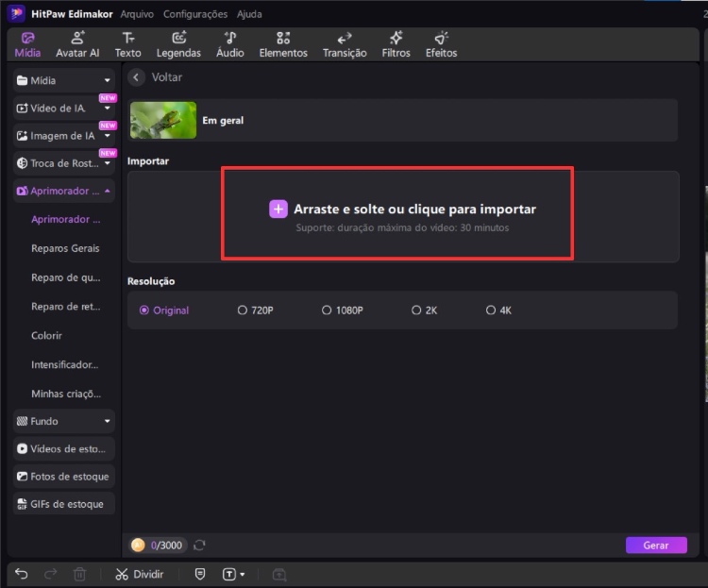Click the 0/3000 credits text
708x588 pixels.
pyautogui.click(x=166, y=546)
